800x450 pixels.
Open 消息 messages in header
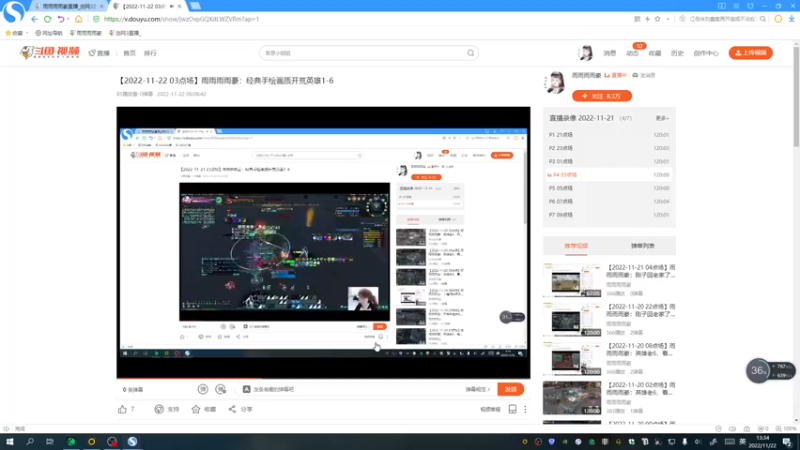click(610, 53)
